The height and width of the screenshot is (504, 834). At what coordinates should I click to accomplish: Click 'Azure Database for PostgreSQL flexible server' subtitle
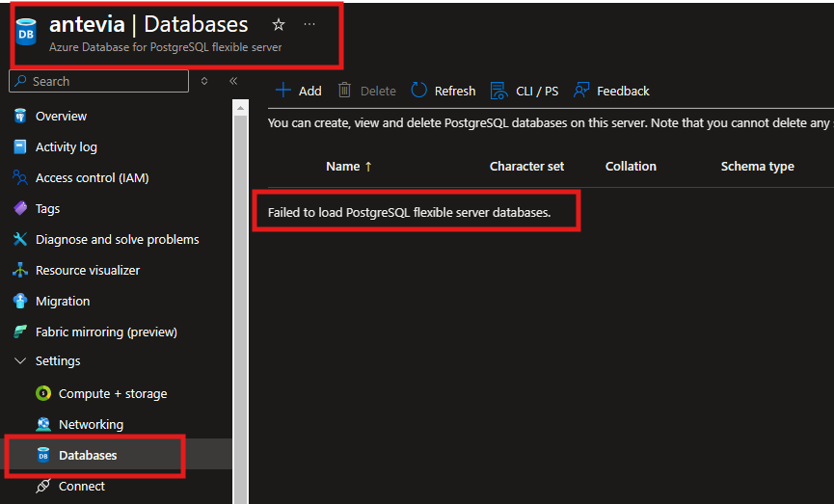[166, 47]
